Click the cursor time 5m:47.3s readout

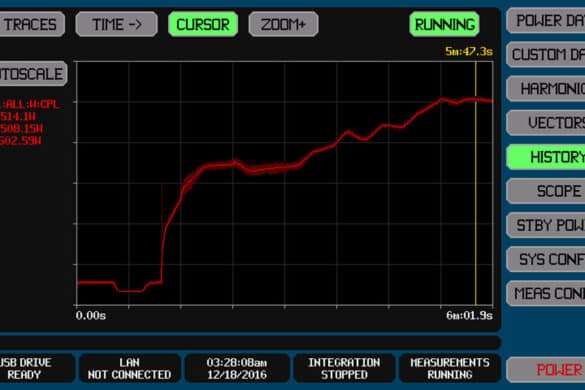pos(469,52)
